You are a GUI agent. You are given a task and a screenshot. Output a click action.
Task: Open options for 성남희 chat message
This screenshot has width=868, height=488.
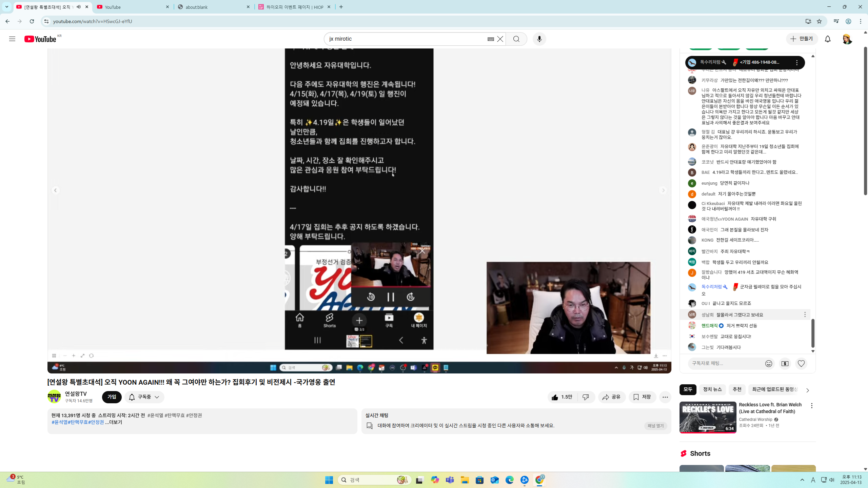pyautogui.click(x=805, y=315)
